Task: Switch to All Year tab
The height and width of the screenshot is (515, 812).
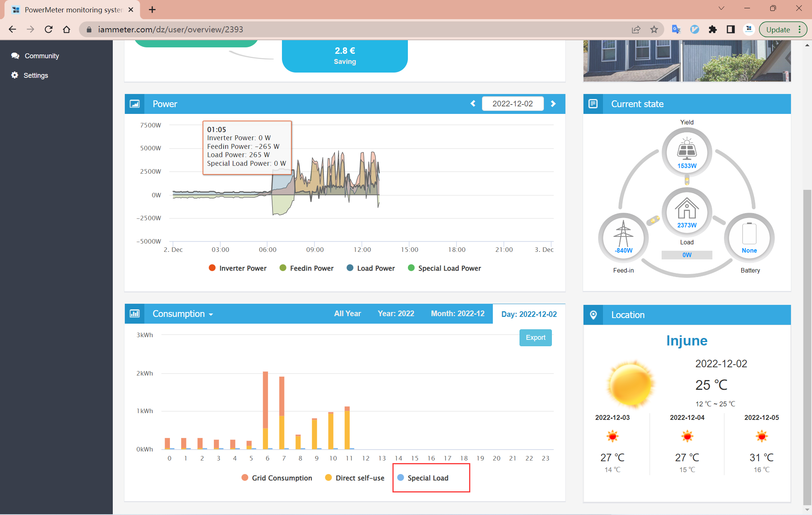Action: [x=347, y=314]
